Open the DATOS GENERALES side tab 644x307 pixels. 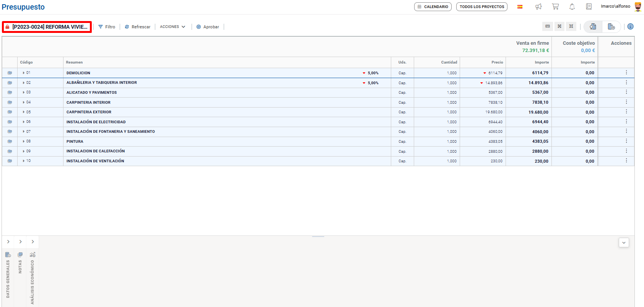point(8,276)
